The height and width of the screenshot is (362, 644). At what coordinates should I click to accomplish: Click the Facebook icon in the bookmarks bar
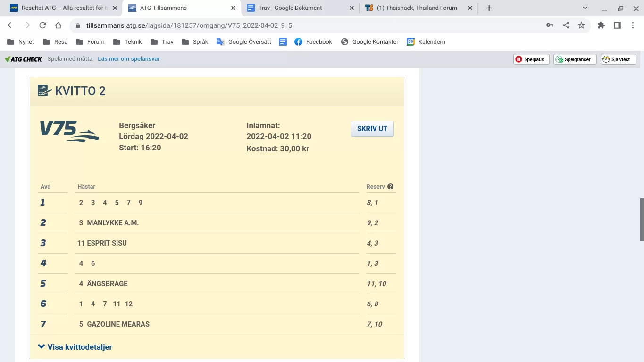(x=298, y=41)
